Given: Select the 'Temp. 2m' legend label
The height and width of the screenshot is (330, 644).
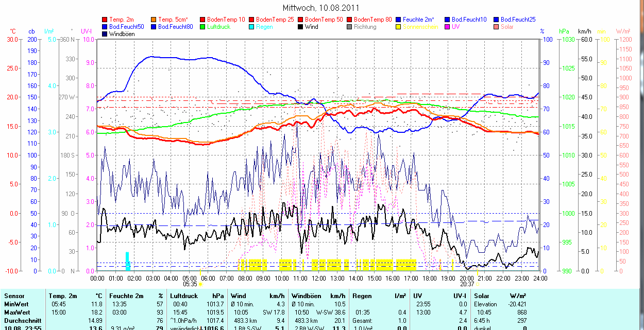Looking at the screenshot, I should 122,20.
